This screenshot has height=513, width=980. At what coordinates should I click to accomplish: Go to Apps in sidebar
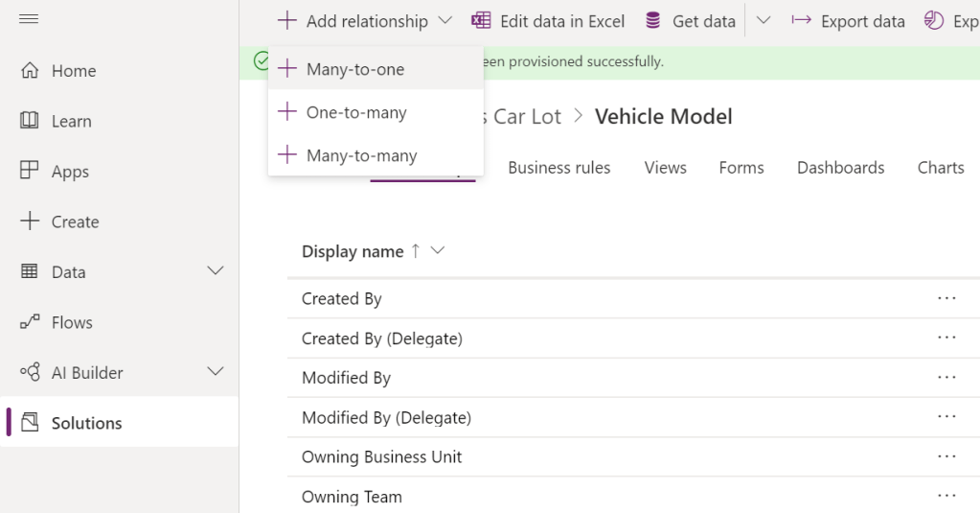[x=69, y=172]
